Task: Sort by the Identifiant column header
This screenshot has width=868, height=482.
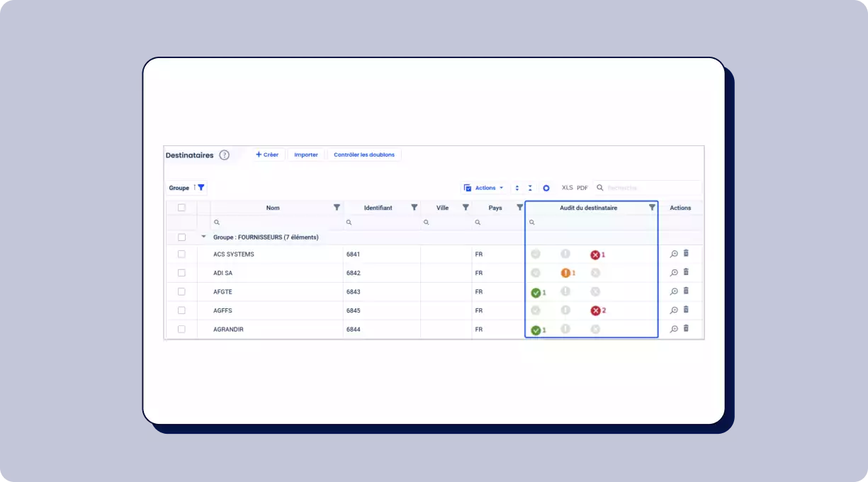Action: [378, 208]
